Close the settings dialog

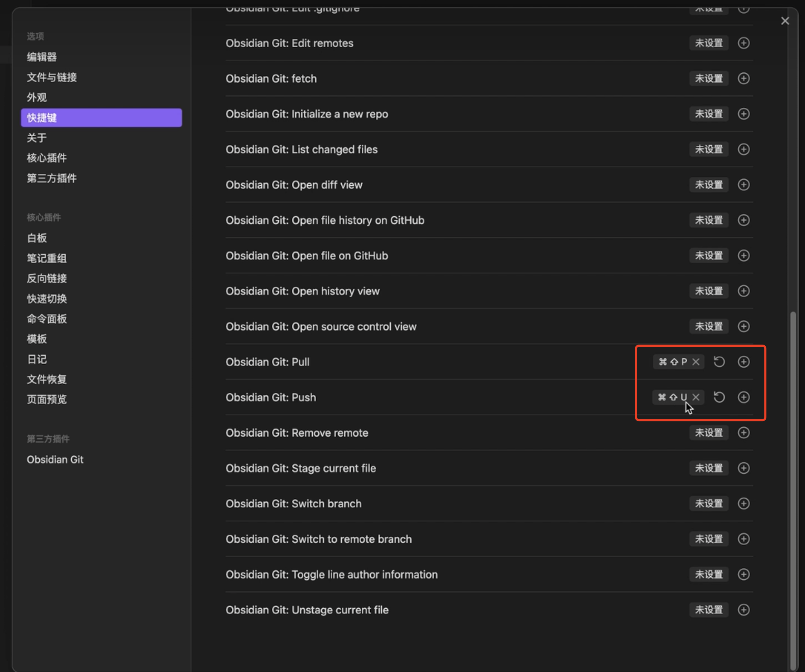(785, 21)
